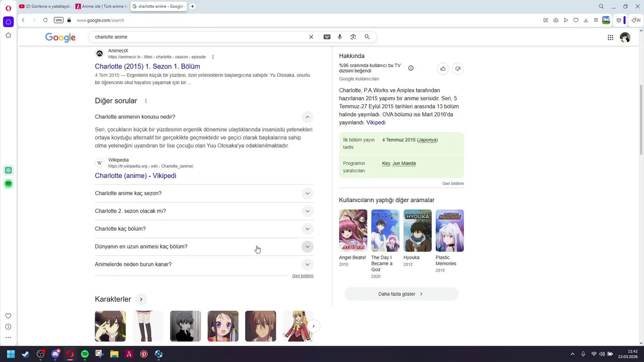Go to the Google logo homepage
Viewport: 644px width, 362px height.
pos(60,37)
